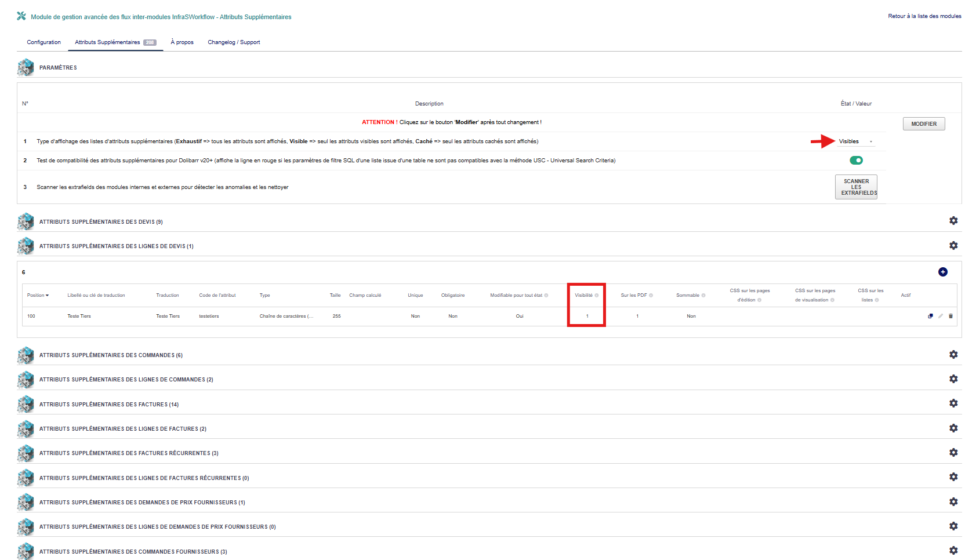Click gear icon for Attributs des Factures
The image size is (976, 560).
953,403
